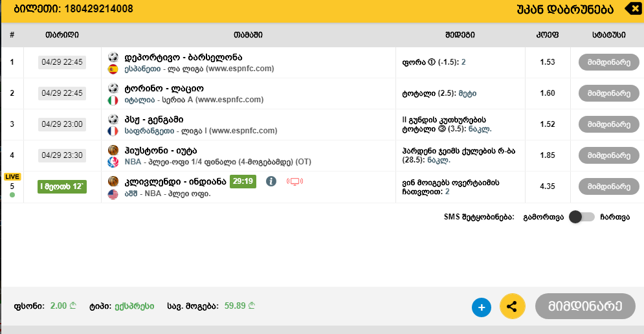
Task: Click the 'შედეგი' column header
Action: (460, 35)
